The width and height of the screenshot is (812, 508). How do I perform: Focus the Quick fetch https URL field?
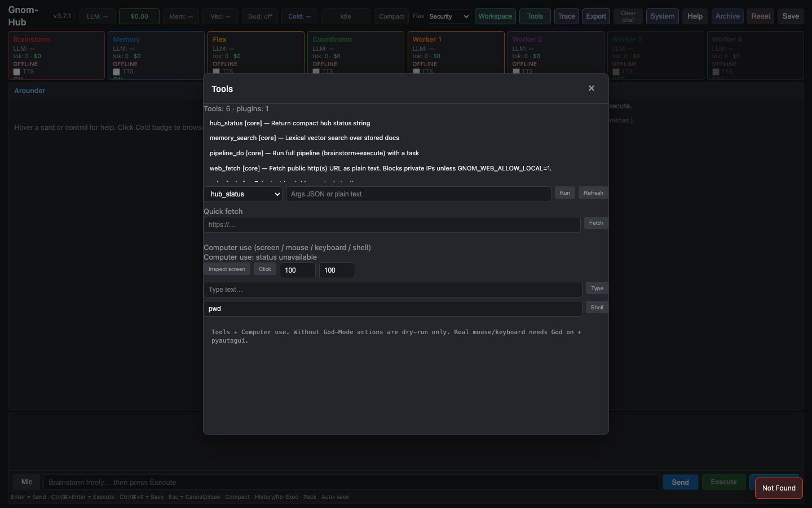pyautogui.click(x=392, y=225)
